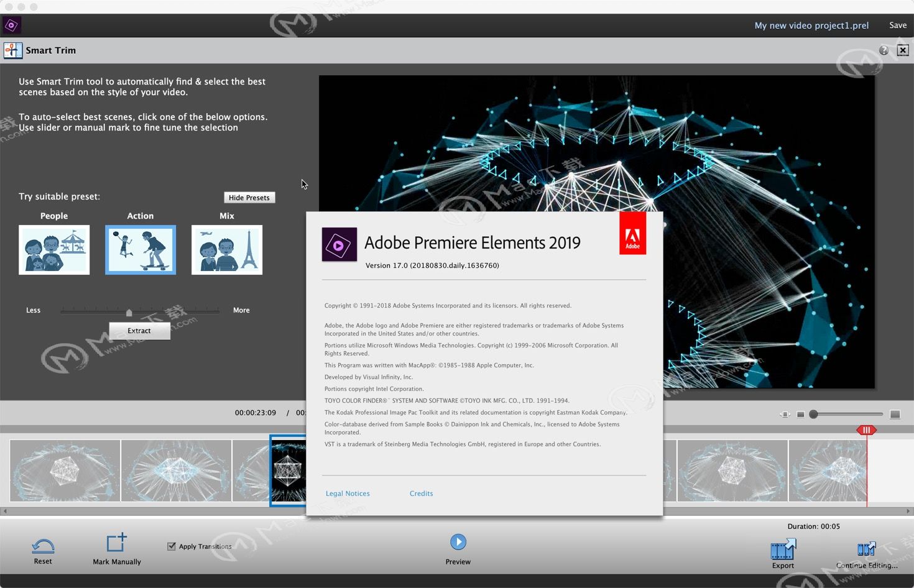The image size is (914, 588).
Task: Click the small thumbnail zoom-out icon
Action: pyautogui.click(x=801, y=415)
